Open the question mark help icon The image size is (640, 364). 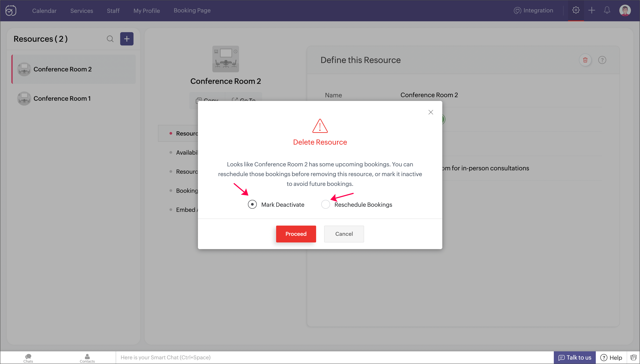coord(602,60)
